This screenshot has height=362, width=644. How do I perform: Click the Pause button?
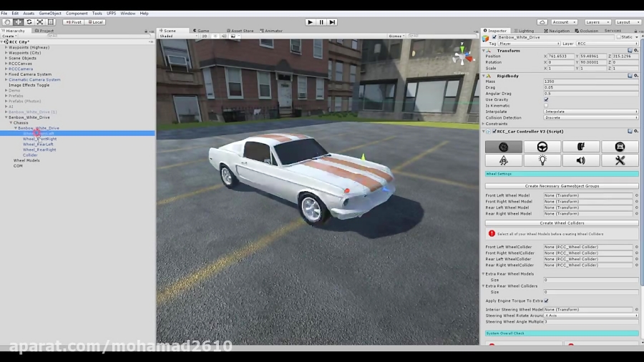321,22
